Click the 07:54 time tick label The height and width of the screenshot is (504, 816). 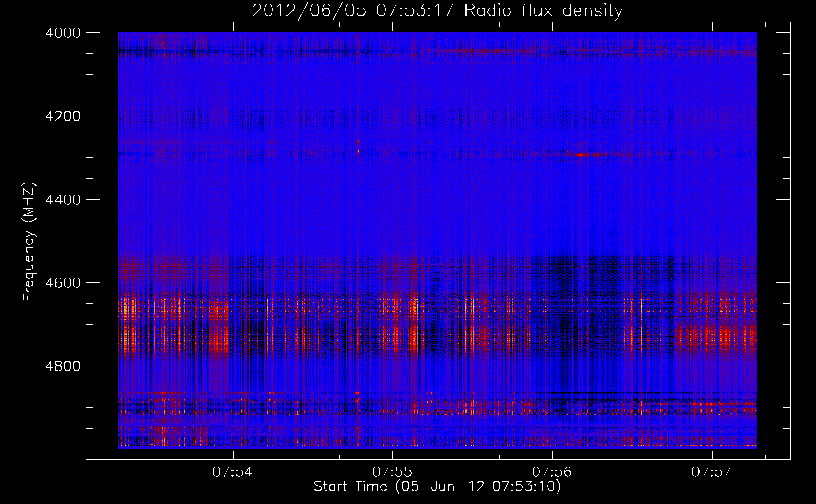point(232,472)
